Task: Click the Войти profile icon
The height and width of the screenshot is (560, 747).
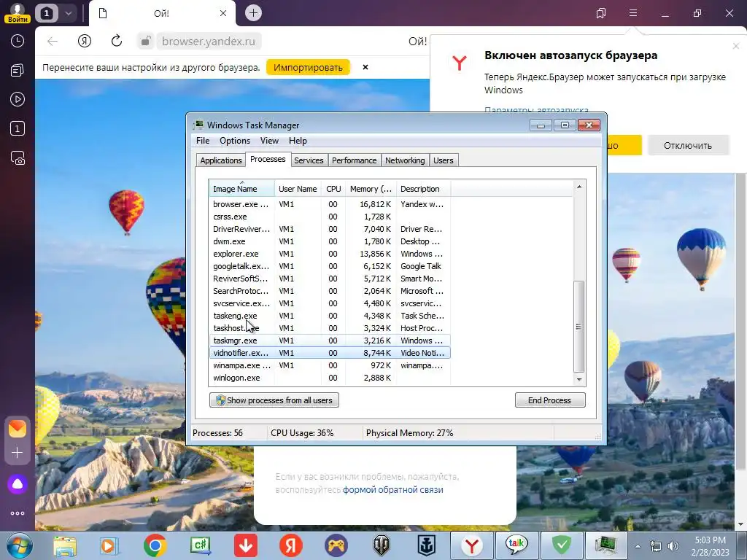Action: pos(18,12)
